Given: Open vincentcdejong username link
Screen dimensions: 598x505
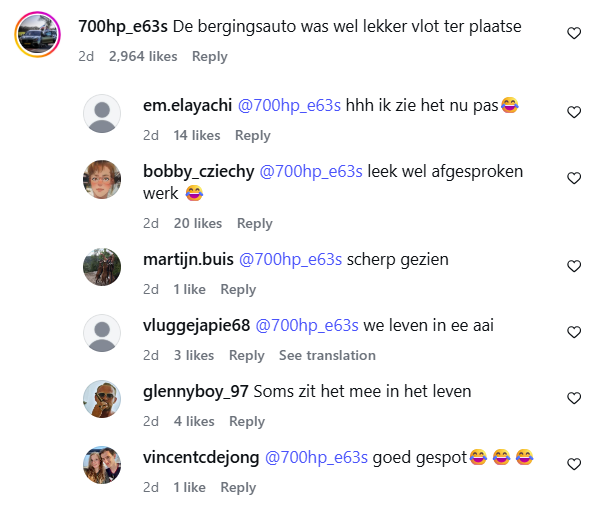Looking at the screenshot, I should click(x=201, y=457).
